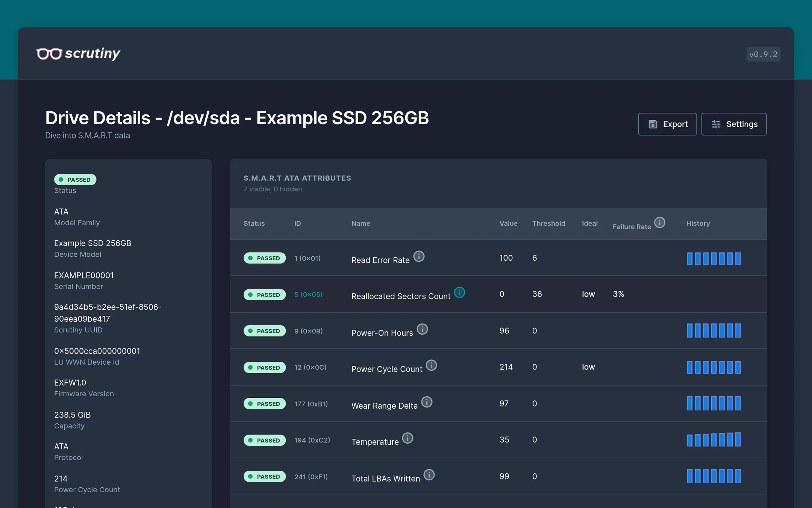The width and height of the screenshot is (812, 508).
Task: Click info icon beside Wear Range Delta
Action: [427, 402]
